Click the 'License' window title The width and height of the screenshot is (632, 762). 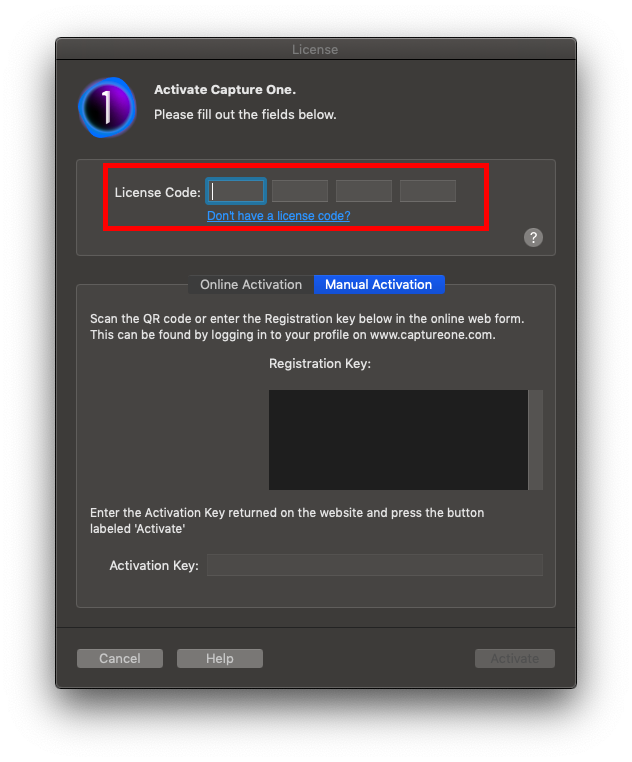coord(315,50)
